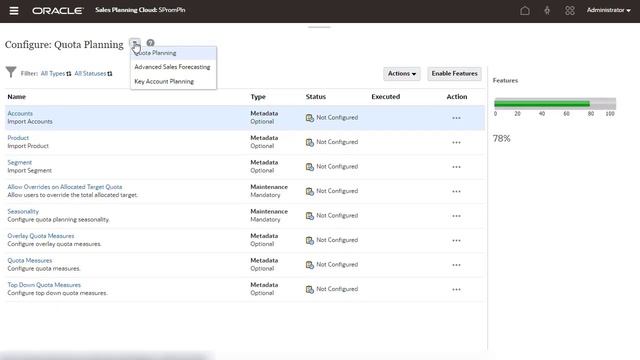640x360 pixels.
Task: Open action menu for Top Down Quota Measures
Action: pyautogui.click(x=456, y=289)
